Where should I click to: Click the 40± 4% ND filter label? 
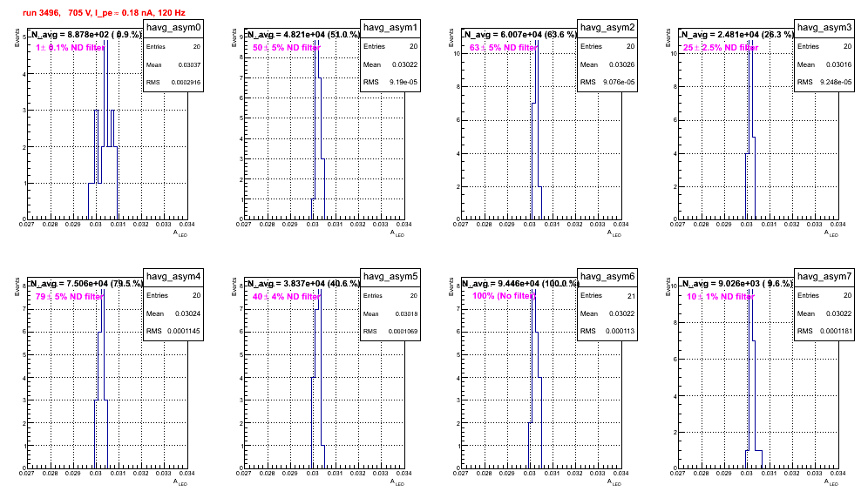tap(286, 297)
